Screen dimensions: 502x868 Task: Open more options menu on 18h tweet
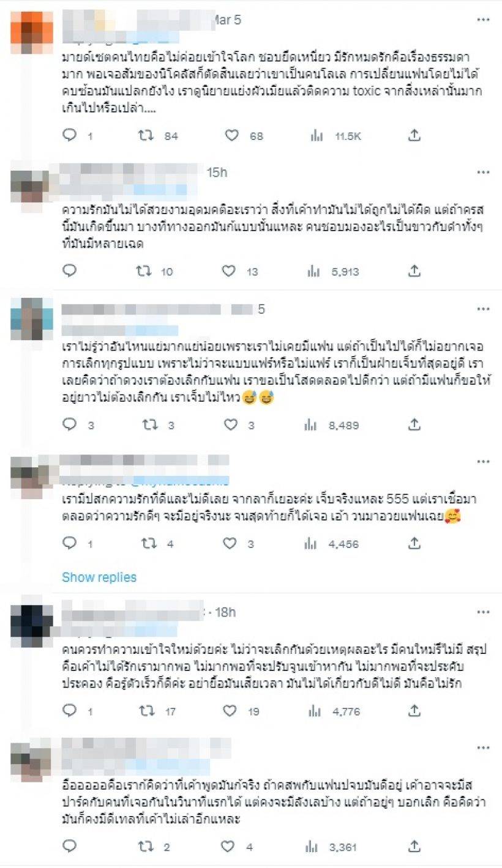pos(483,612)
